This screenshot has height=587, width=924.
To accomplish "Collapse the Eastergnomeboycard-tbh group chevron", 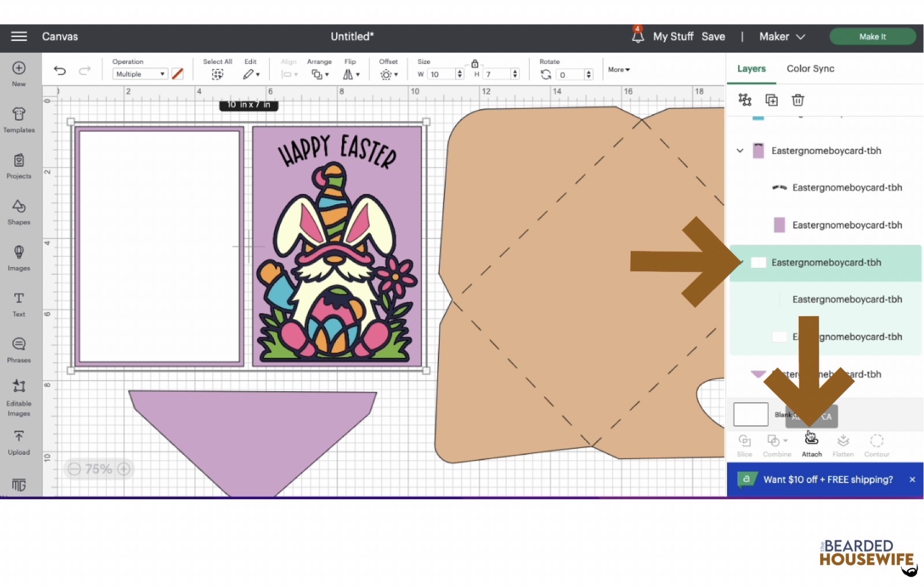I will click(x=740, y=151).
